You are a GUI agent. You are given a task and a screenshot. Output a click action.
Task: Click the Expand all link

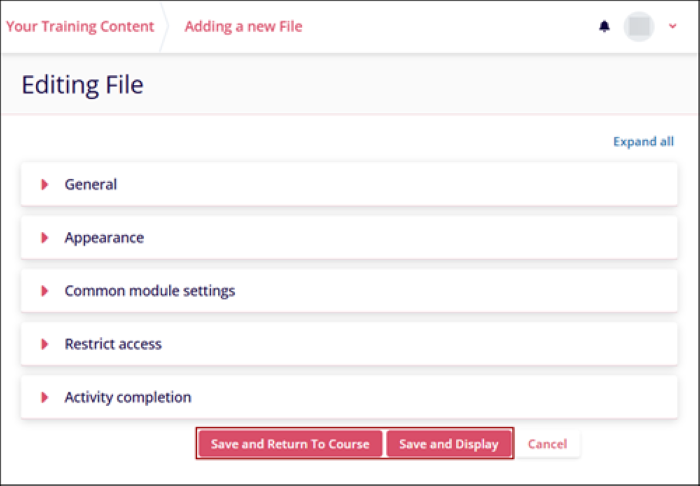coord(643,142)
